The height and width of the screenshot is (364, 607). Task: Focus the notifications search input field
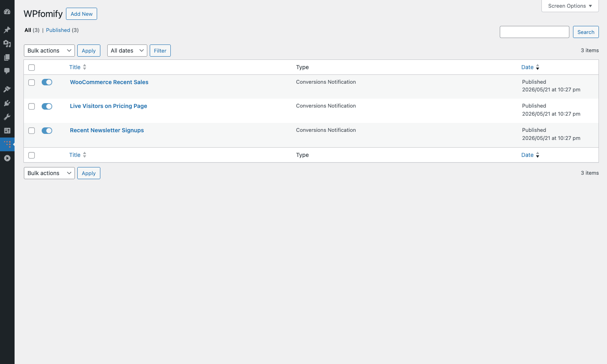coord(535,32)
